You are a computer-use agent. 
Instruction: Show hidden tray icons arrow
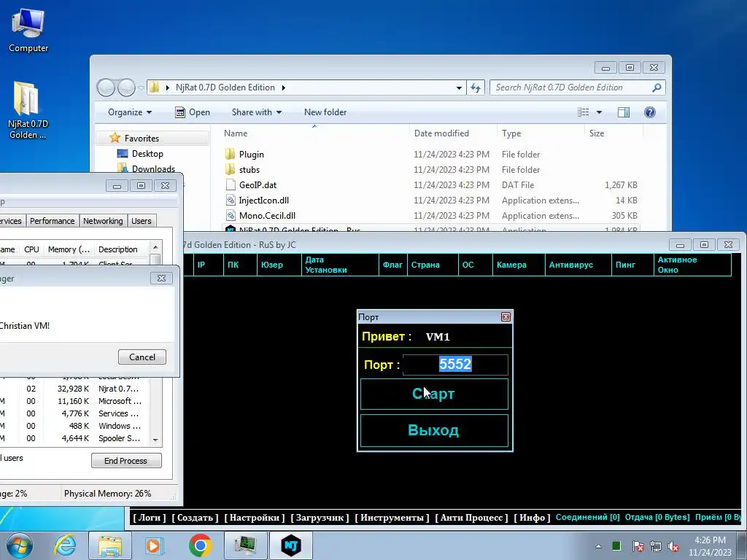(x=598, y=546)
